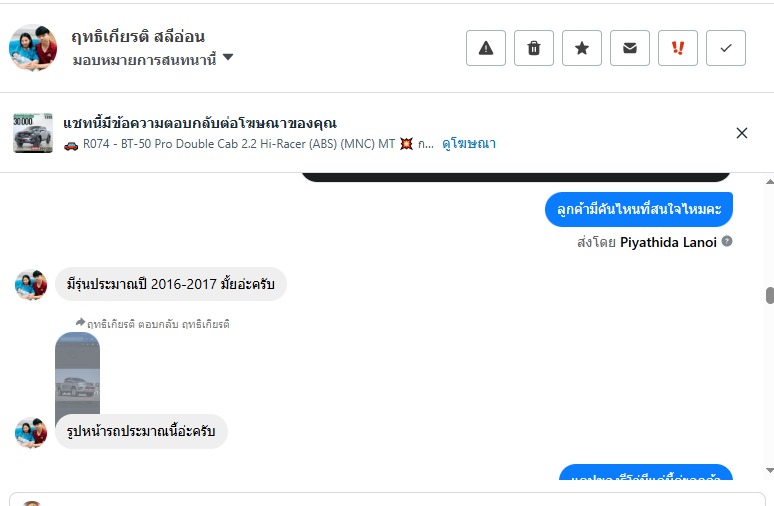Click customer name ฤทธิเกียรติ สลีอ่อน
The width and height of the screenshot is (774, 506).
138,37
